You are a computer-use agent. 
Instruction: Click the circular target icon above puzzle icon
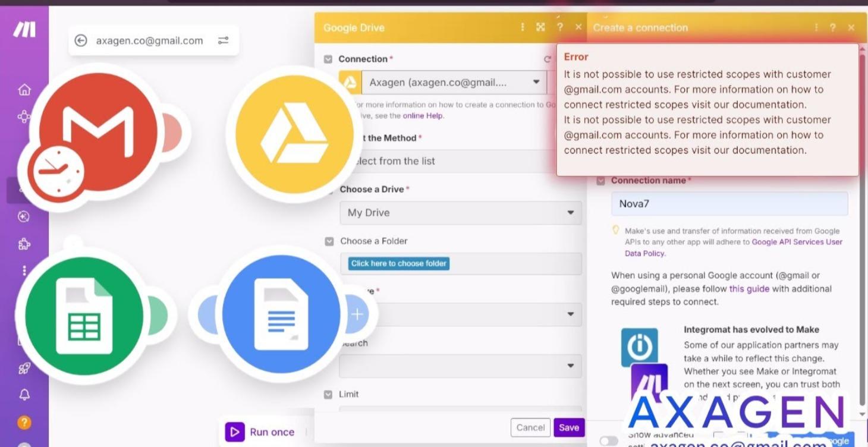click(x=24, y=216)
